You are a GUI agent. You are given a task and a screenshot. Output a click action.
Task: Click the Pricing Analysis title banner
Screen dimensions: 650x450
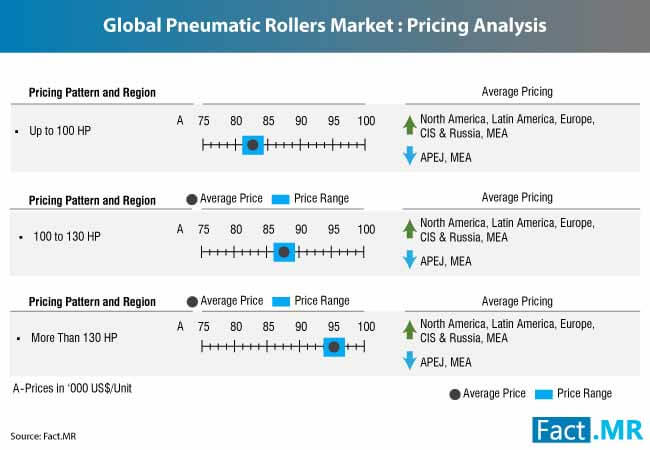(x=325, y=26)
